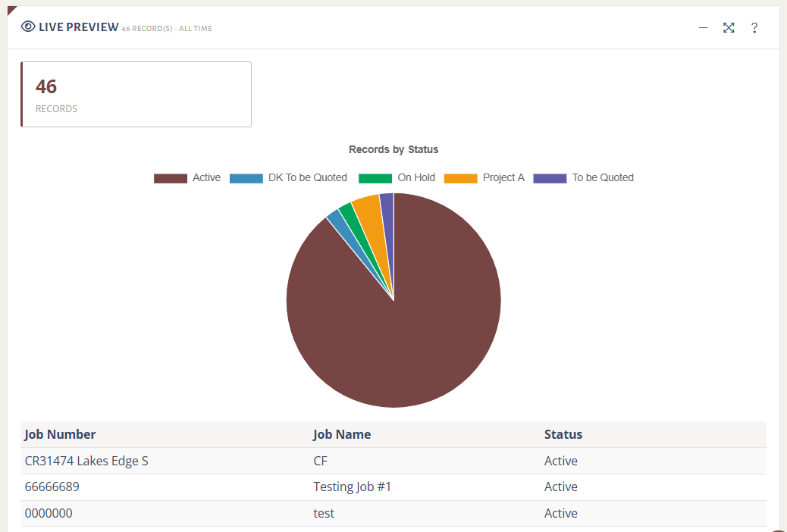Sort by Status column header
Image resolution: width=787 pixels, height=532 pixels.
(x=563, y=434)
